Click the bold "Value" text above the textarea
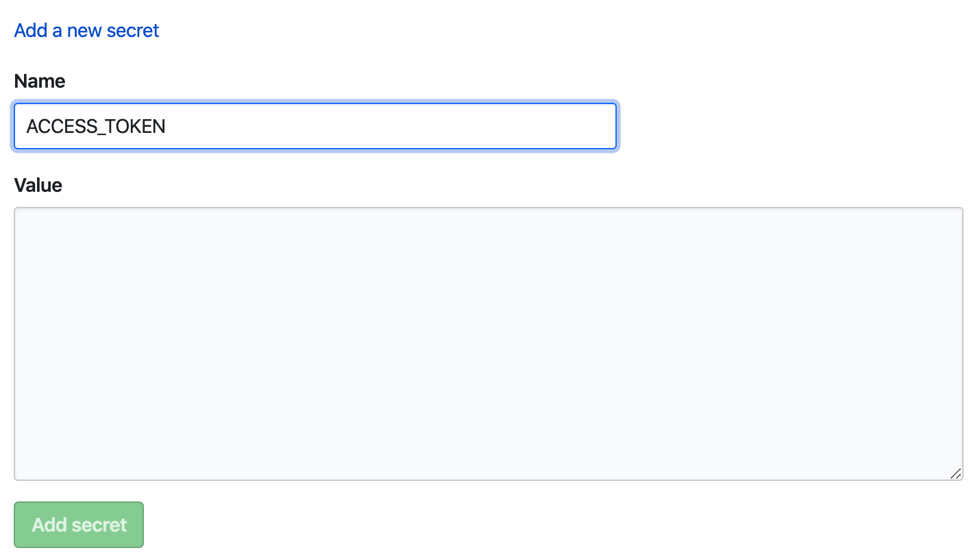 click(38, 185)
